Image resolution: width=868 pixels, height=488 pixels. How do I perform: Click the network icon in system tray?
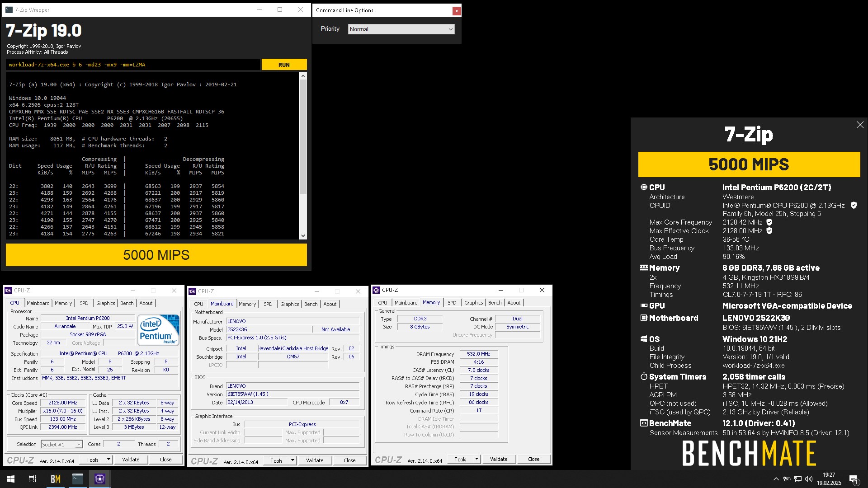798,479
